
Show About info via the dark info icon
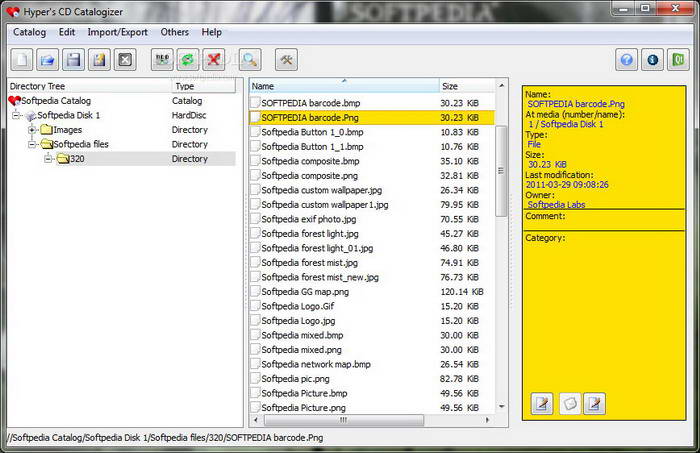(x=653, y=59)
